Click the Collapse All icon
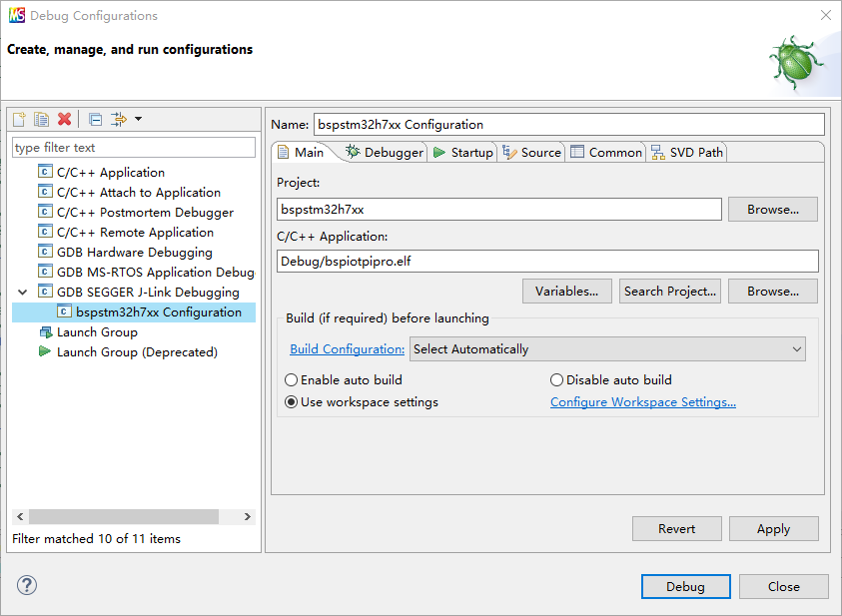Viewport: 842px width, 616px height. coord(95,120)
